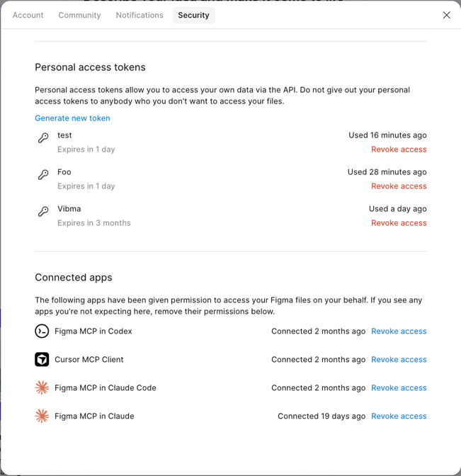Click the "Connected apps" heading
This screenshot has width=461, height=476.
pos(74,278)
